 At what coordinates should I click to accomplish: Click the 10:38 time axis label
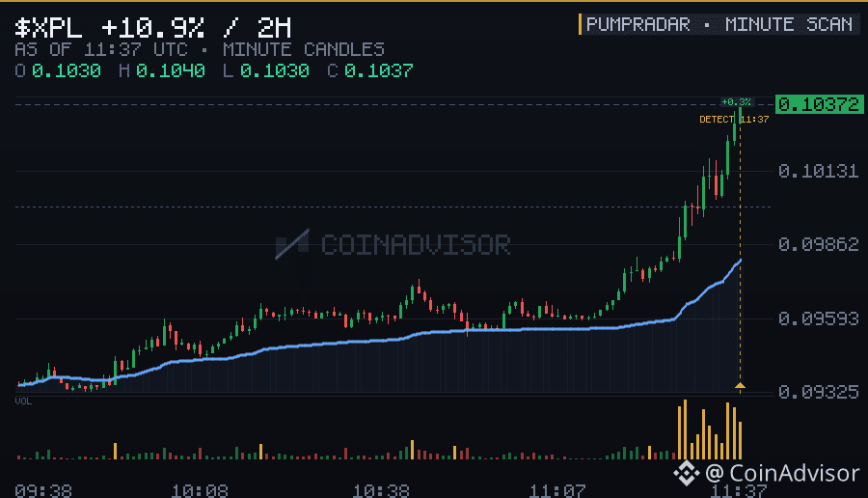[381, 491]
